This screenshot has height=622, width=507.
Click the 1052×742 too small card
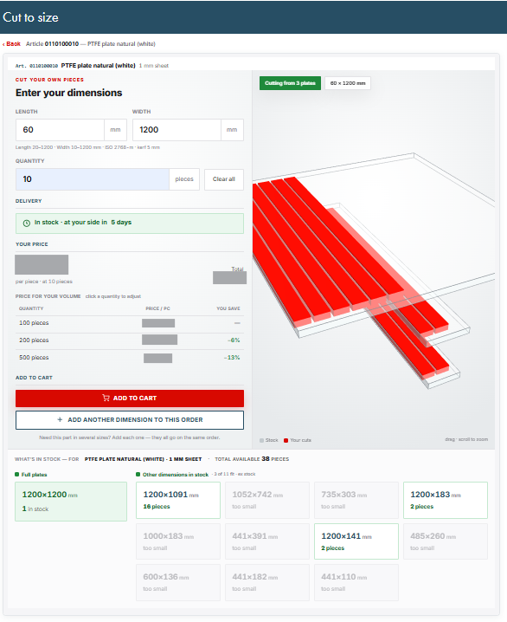(x=267, y=500)
